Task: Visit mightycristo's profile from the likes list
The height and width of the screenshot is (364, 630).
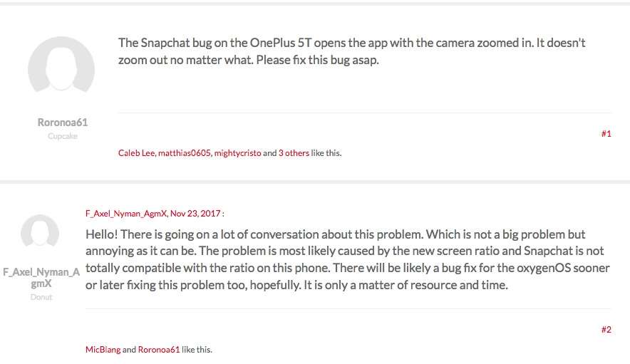Action: [x=237, y=153]
